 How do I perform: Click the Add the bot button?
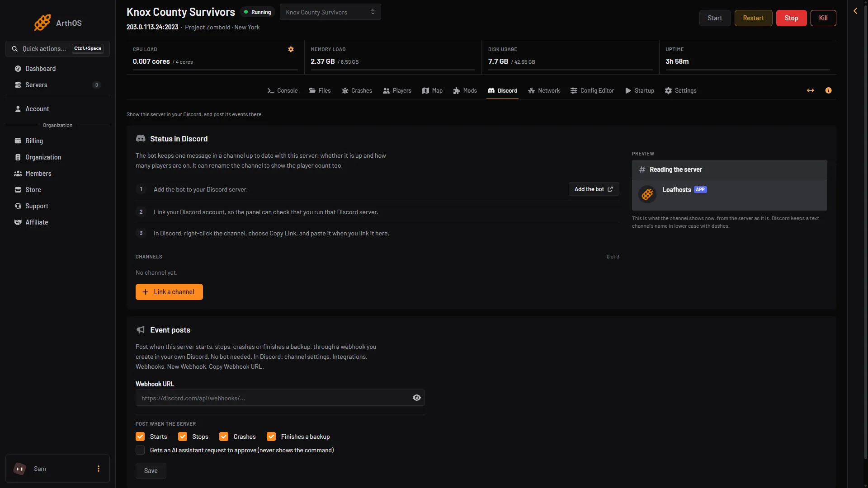point(594,189)
